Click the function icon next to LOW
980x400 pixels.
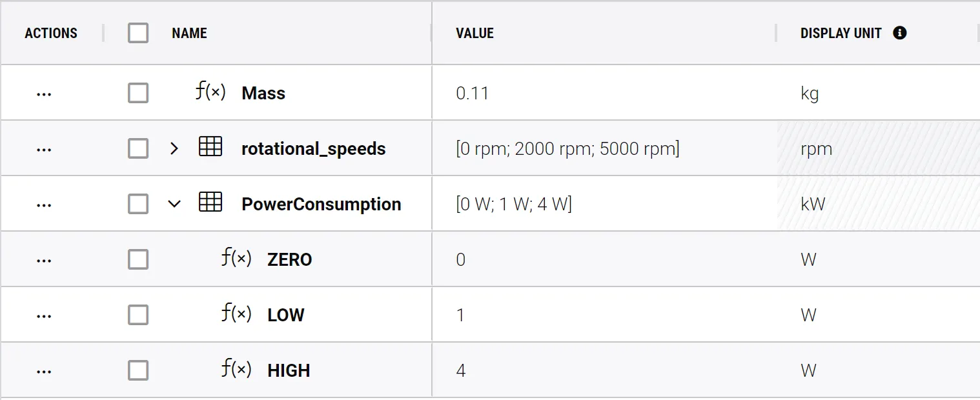tap(236, 314)
